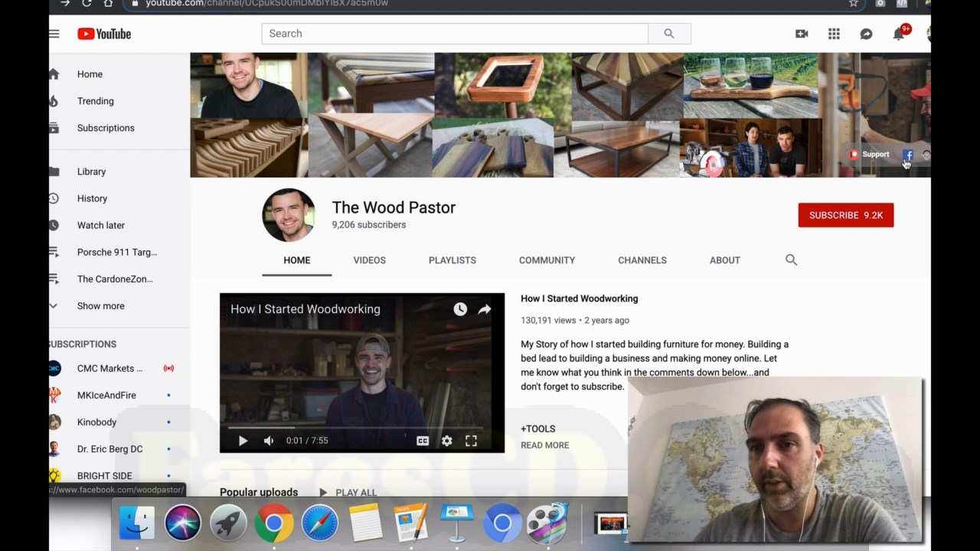Open Library in the sidebar
980x551 pixels.
click(x=91, y=171)
